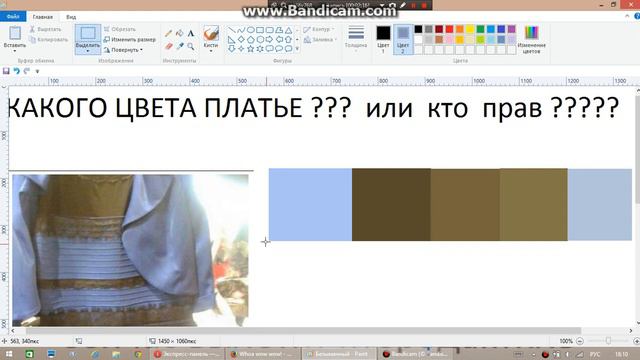
Task: Switch to the View (Вид) tab
Action: 71,17
